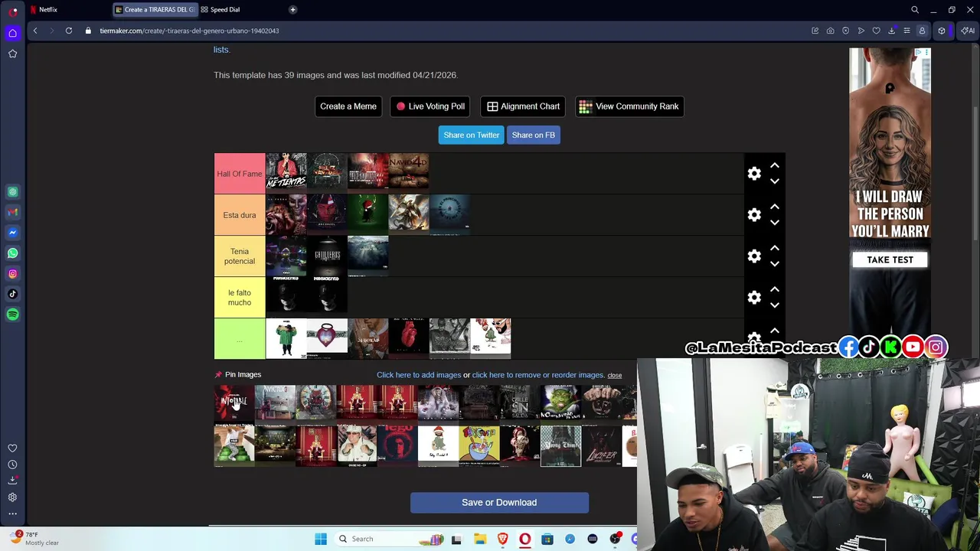
Task: Open WhatsApp in Opera sidebar
Action: [12, 253]
